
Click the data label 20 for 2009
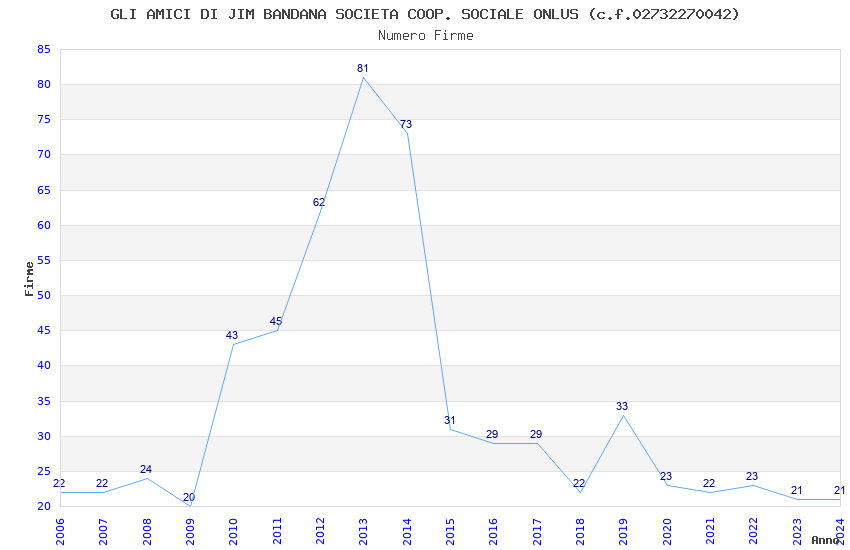(x=189, y=497)
